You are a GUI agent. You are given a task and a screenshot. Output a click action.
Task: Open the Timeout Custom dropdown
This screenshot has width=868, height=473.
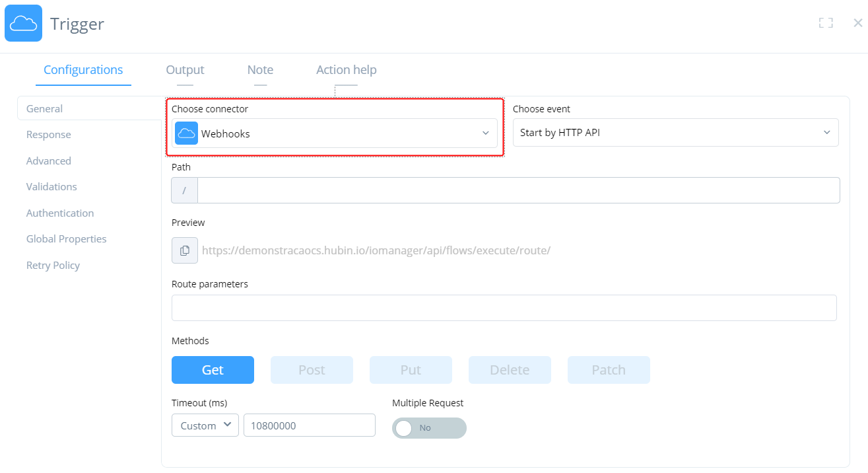coord(205,425)
